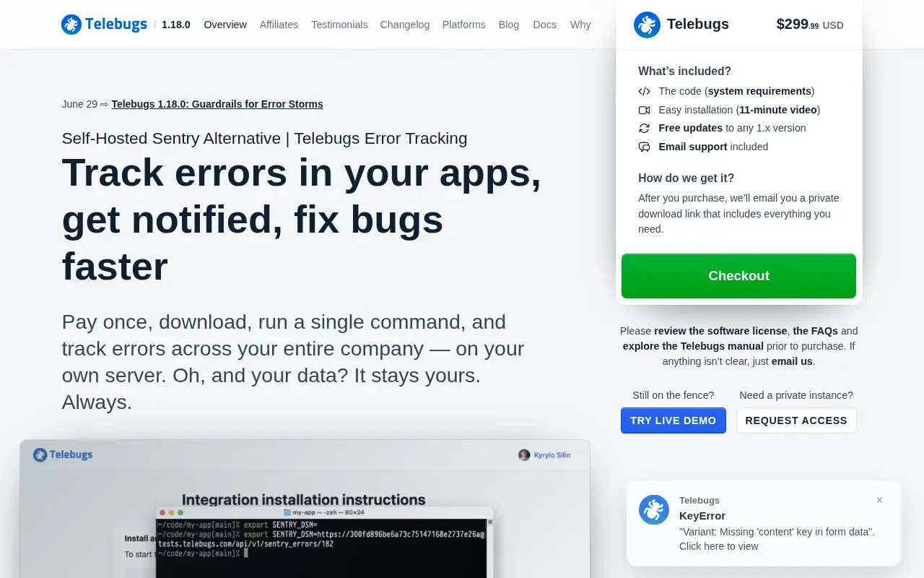Open the 11-minute video link
This screenshot has height=578, width=924.
click(x=778, y=110)
